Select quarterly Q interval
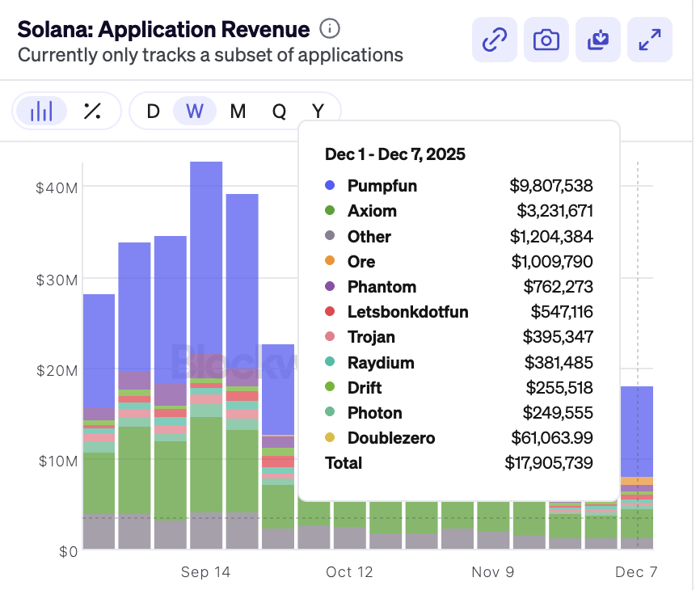 (279, 111)
